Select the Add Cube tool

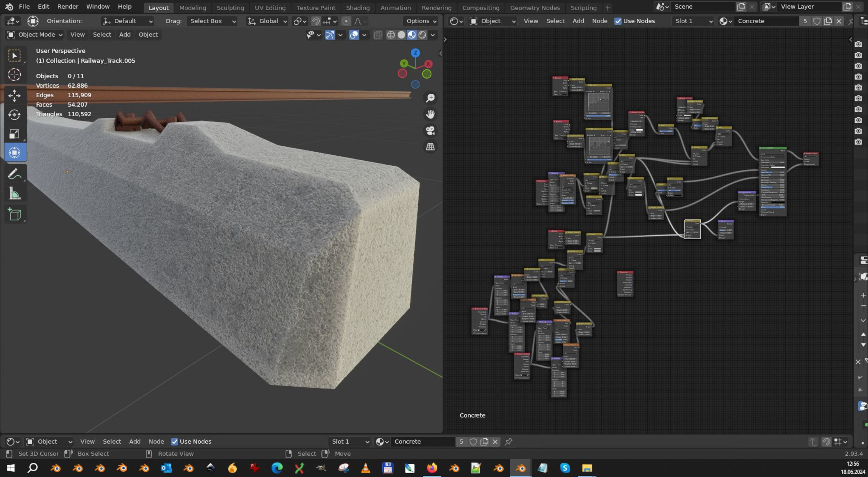pos(14,214)
